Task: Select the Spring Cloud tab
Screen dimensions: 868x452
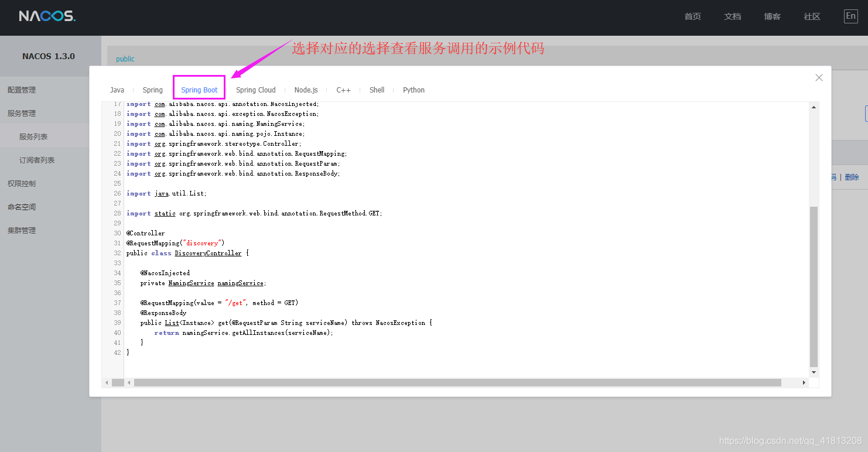Action: click(x=256, y=90)
